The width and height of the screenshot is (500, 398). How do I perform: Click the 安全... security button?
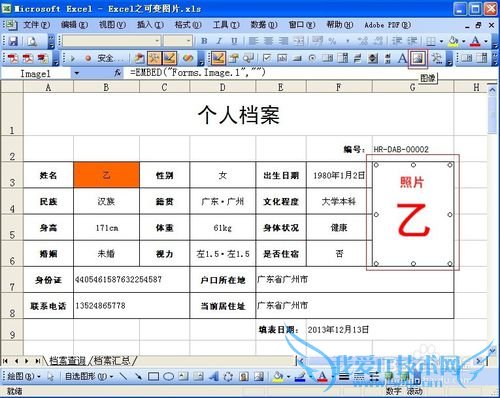pos(110,59)
